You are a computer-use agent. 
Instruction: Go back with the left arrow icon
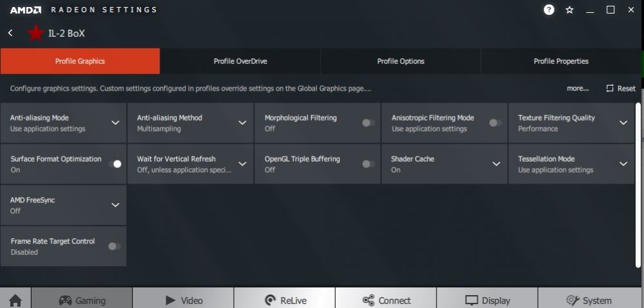[10, 34]
